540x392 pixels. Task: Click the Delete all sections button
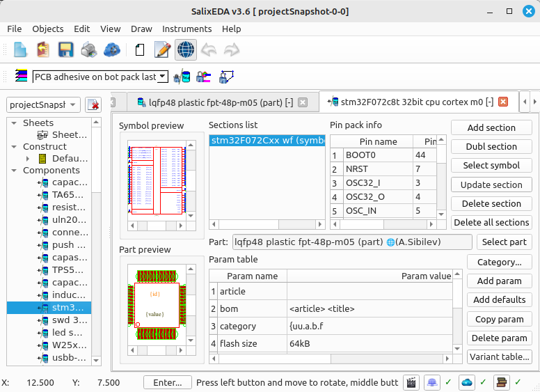(491, 223)
